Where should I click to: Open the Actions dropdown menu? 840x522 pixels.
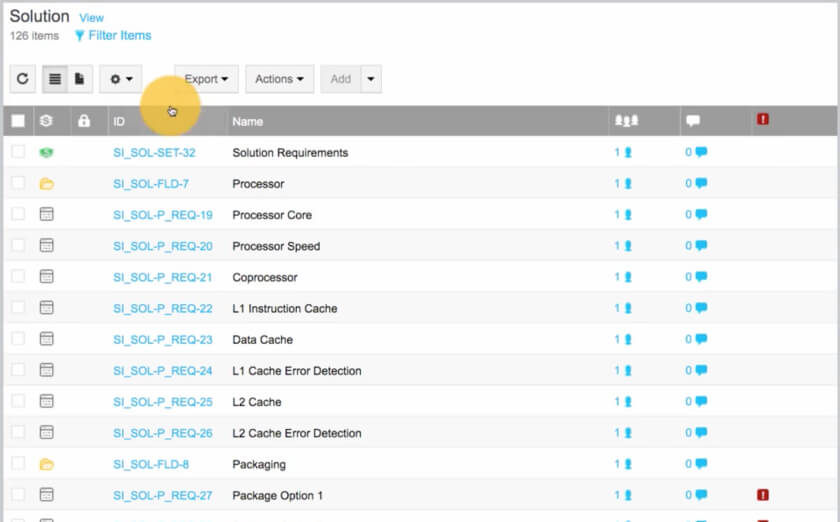[279, 79]
